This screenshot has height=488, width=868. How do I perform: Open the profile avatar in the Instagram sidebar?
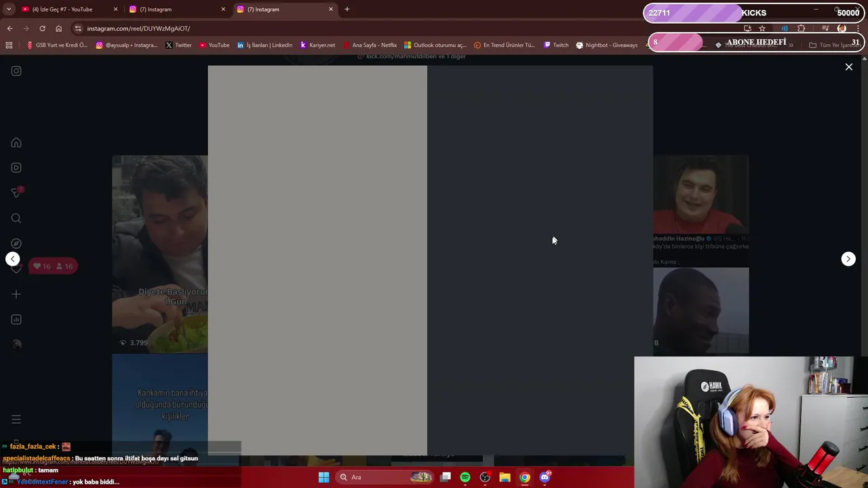pos(16,344)
